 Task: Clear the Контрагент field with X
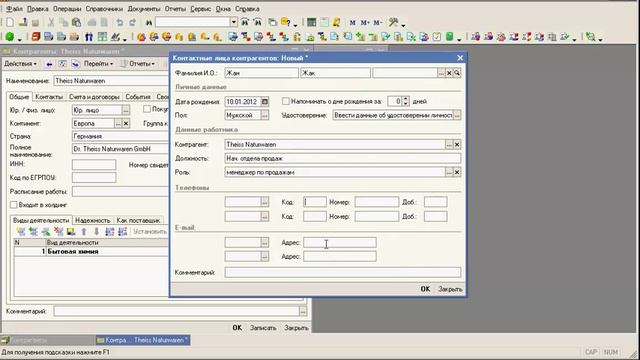pyautogui.click(x=457, y=144)
